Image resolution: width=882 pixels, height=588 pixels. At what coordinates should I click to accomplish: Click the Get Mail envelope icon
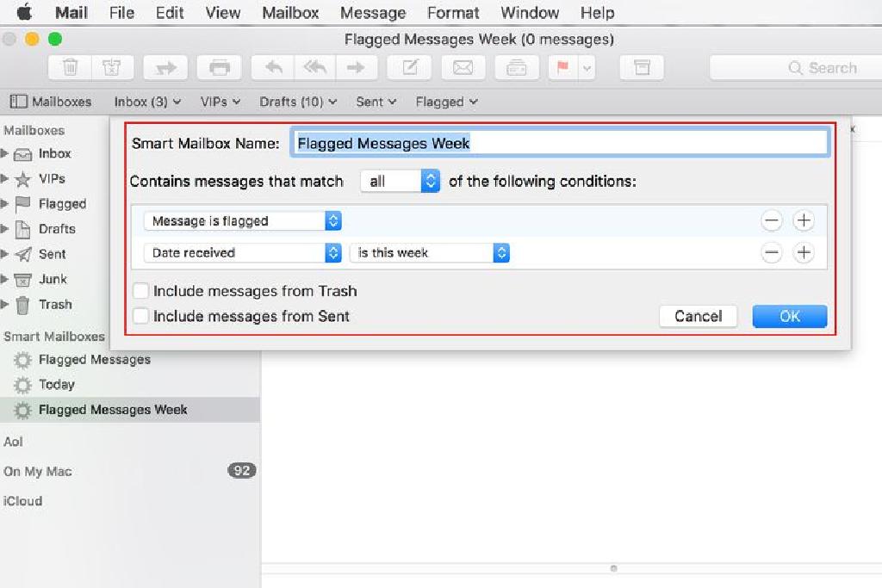(463, 68)
